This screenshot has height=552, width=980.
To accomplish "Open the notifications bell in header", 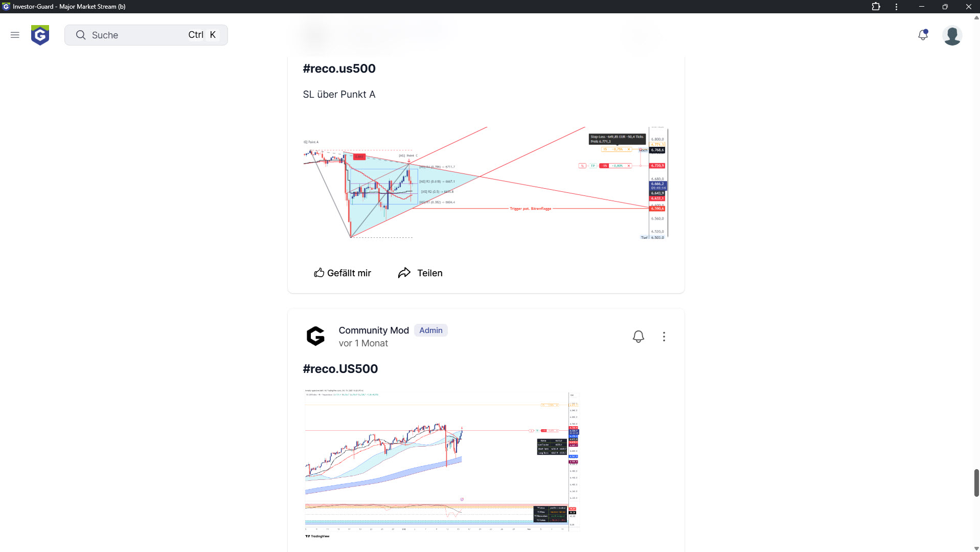I will coord(923,35).
